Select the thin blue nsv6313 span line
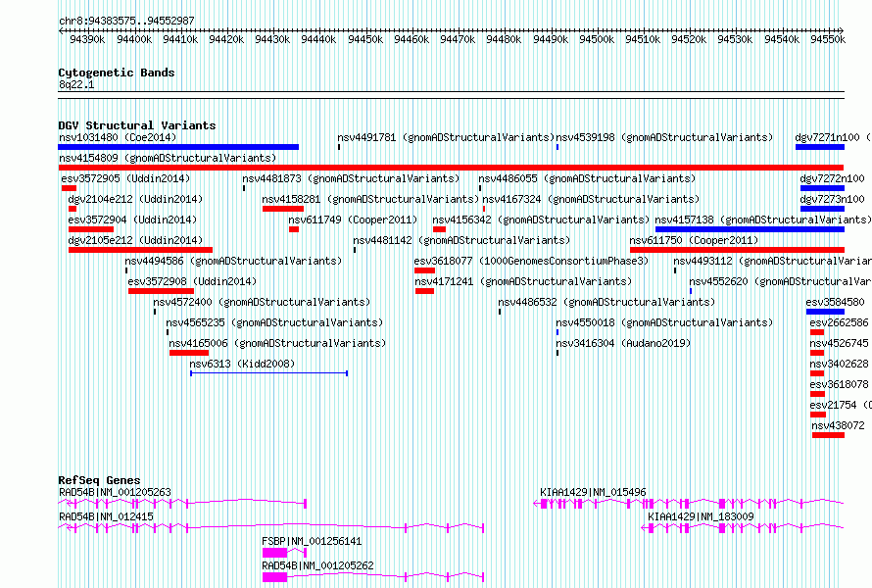 click(269, 373)
